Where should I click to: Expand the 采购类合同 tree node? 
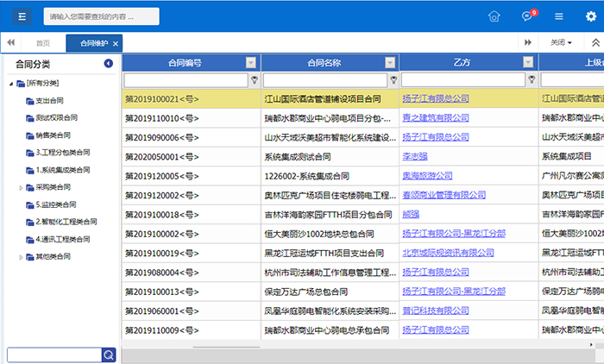(x=21, y=186)
